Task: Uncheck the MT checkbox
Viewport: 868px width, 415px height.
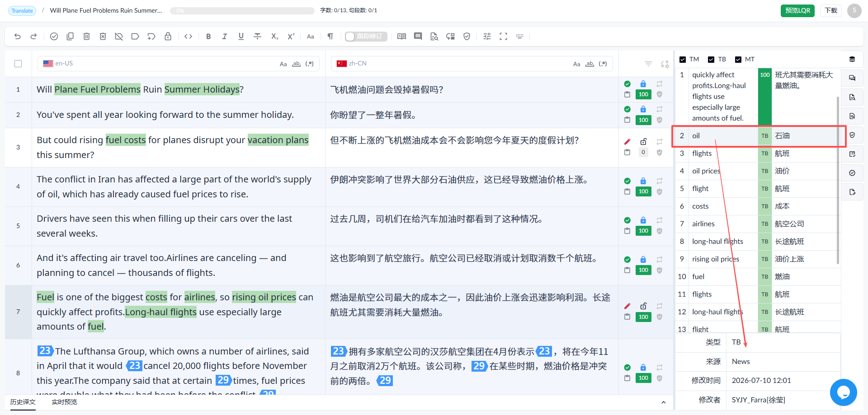Action: coord(738,60)
